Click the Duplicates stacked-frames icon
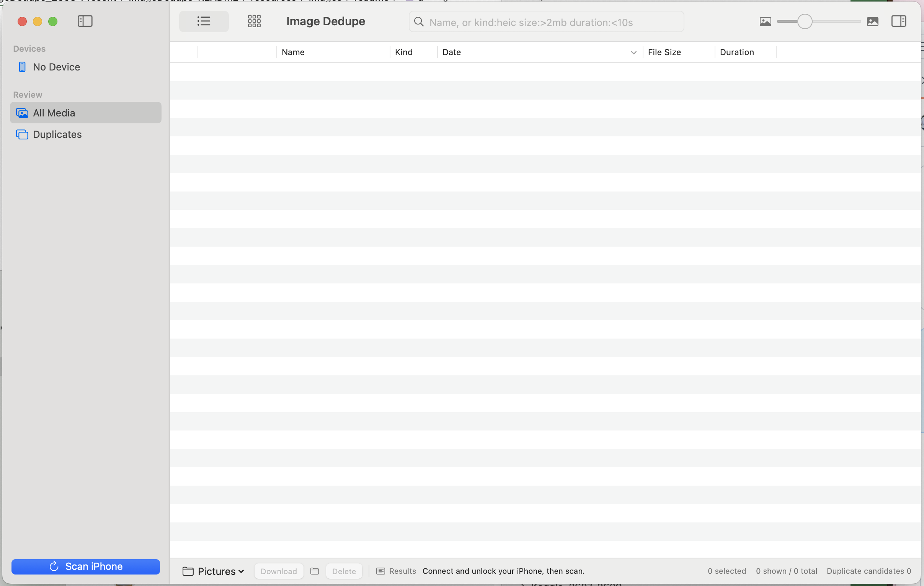Image resolution: width=924 pixels, height=586 pixels. pos(22,134)
